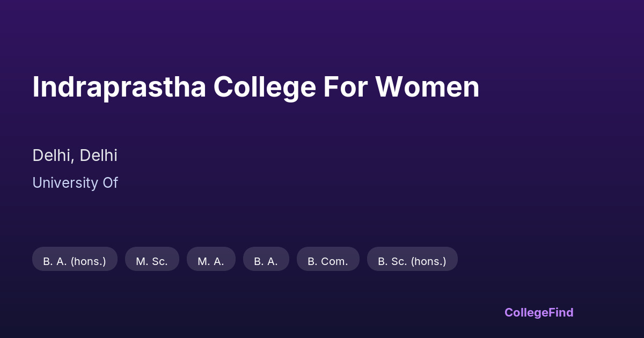The width and height of the screenshot is (644, 338).
Task: Select the second Delhi in the location line
Action: (98, 156)
